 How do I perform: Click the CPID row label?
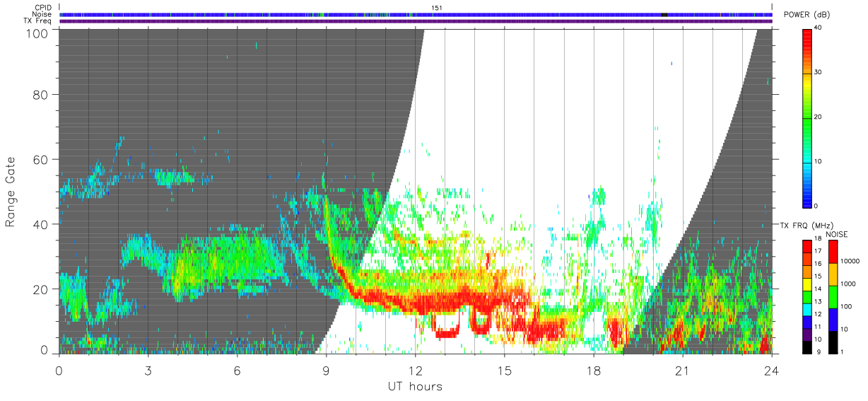coord(43,8)
